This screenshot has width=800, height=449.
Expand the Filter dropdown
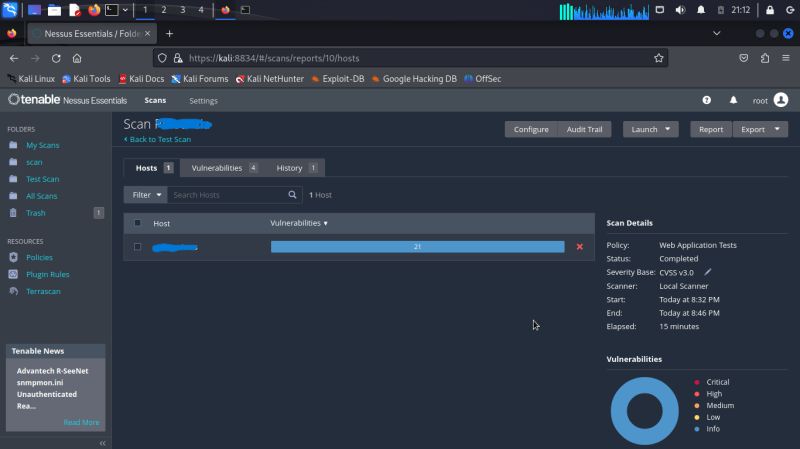pos(145,195)
